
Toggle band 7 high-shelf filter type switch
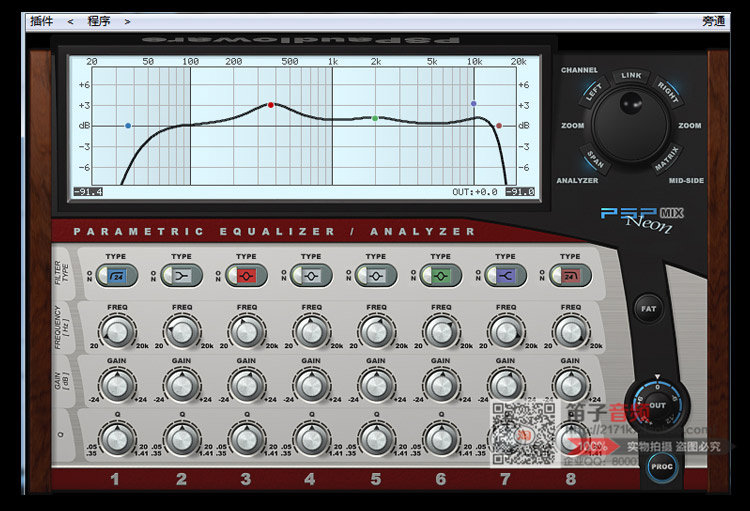pyautogui.click(x=506, y=276)
